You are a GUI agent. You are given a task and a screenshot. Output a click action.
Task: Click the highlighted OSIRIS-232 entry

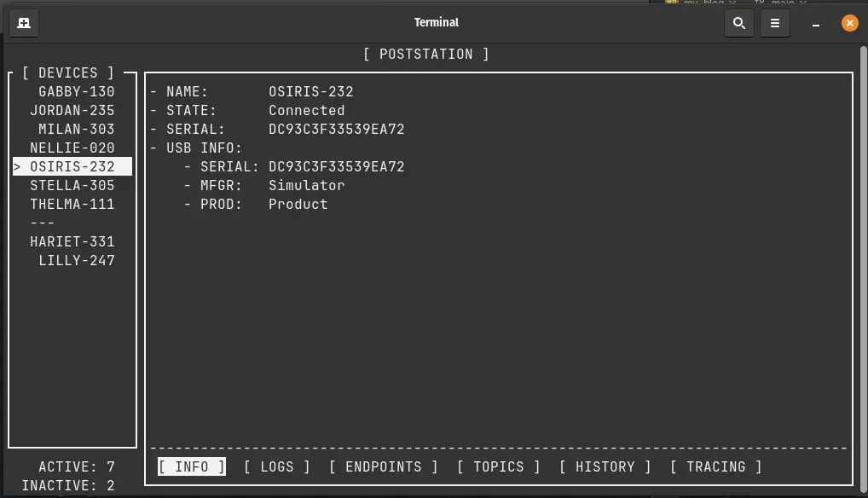tap(76, 166)
